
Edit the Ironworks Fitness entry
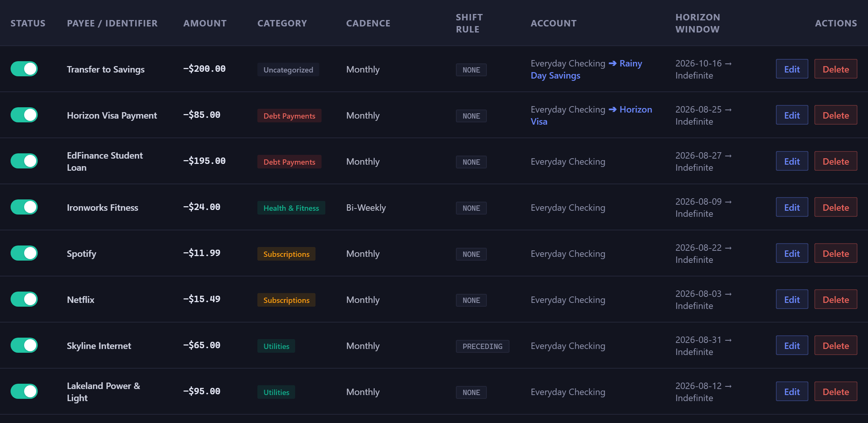click(792, 207)
